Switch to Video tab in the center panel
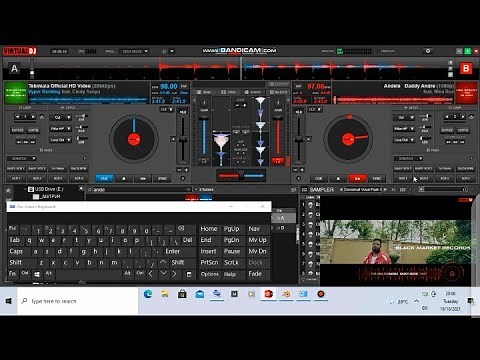Screen dimensions: 480x360 [x=228, y=92]
